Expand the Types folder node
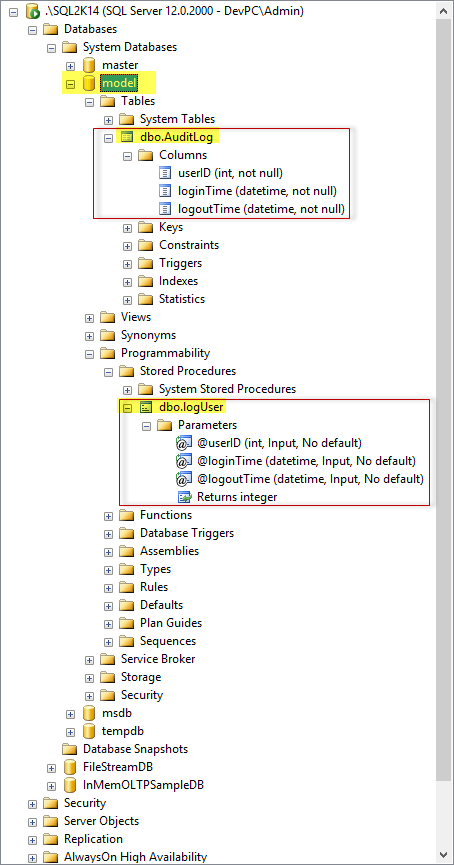This screenshot has width=454, height=865. click(109, 570)
